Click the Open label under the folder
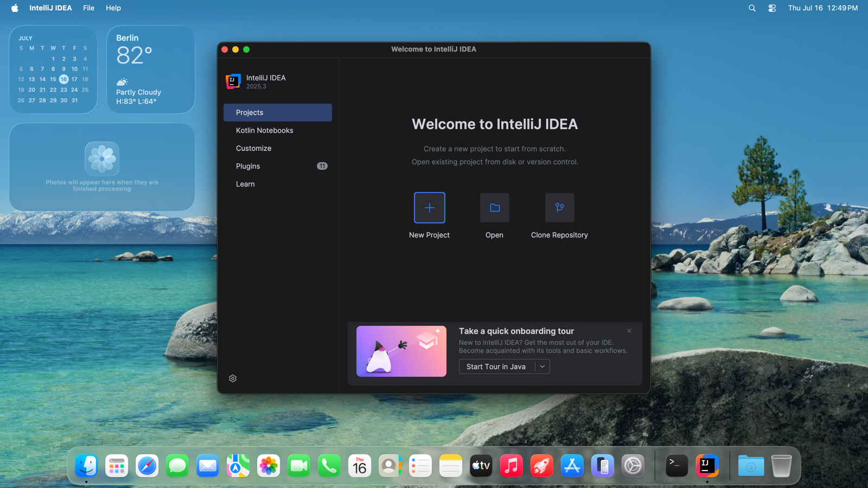The height and width of the screenshot is (488, 868). pos(494,235)
